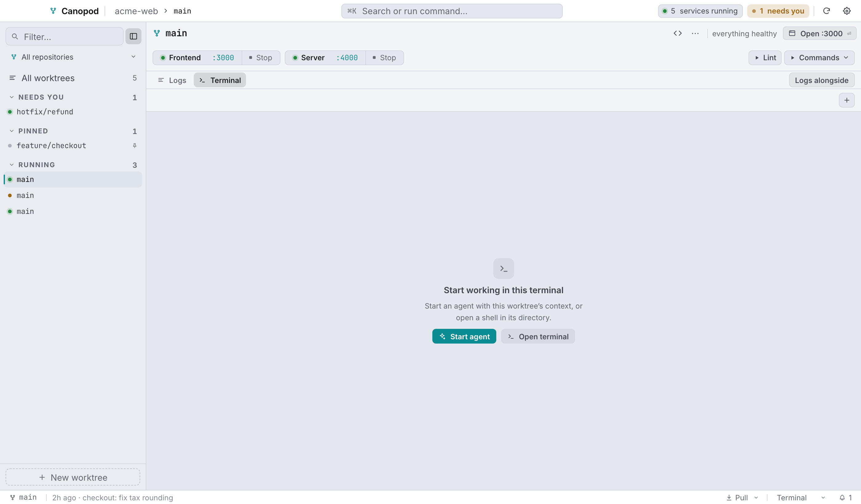Viewport: 861px width, 504px height.
Task: Collapse the RUNNING section
Action: [x=12, y=165]
